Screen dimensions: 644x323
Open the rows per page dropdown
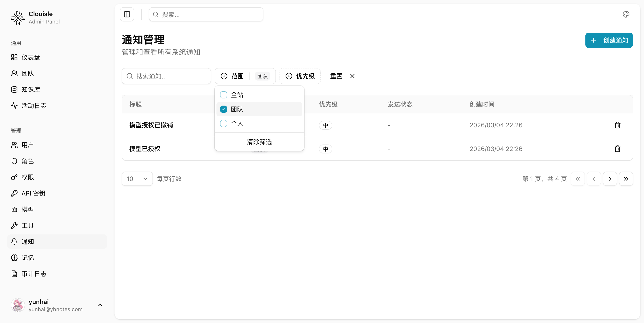137,178
